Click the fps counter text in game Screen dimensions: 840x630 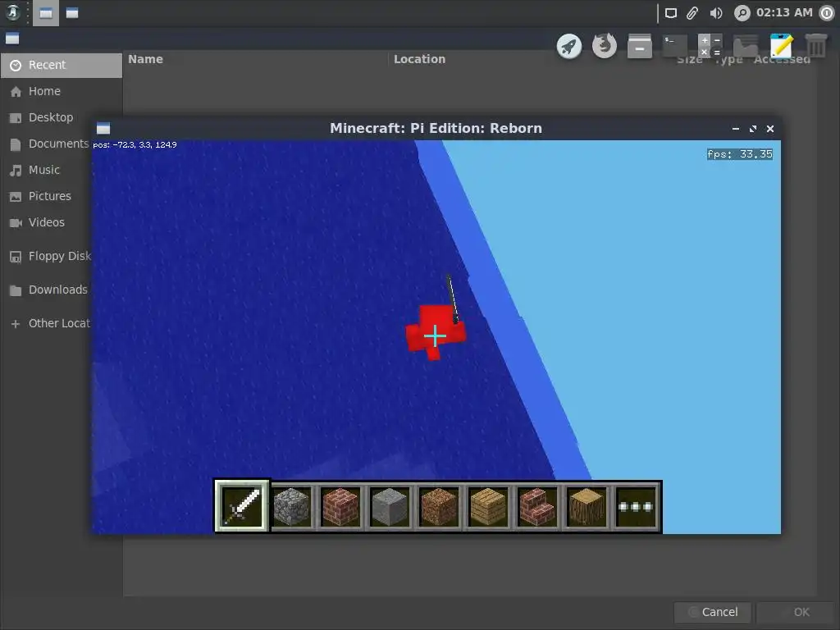(x=739, y=154)
